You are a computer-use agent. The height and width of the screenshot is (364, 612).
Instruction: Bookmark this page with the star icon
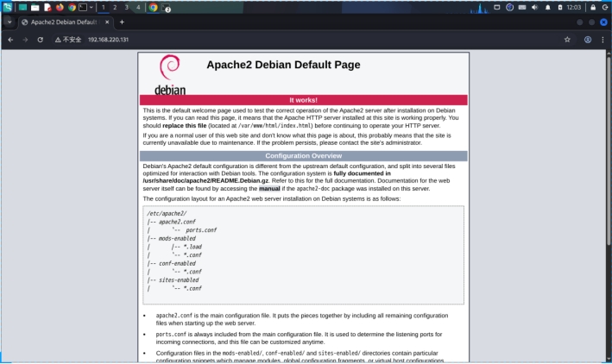point(567,40)
